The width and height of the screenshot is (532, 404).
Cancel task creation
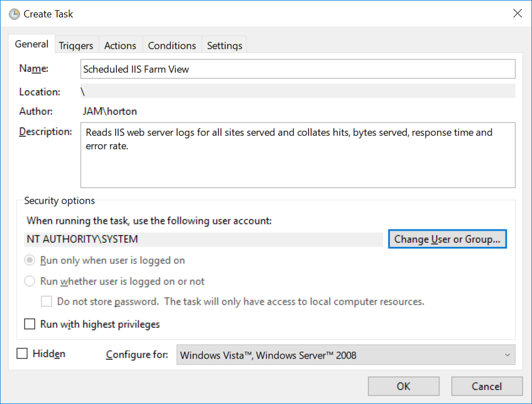tap(486, 386)
